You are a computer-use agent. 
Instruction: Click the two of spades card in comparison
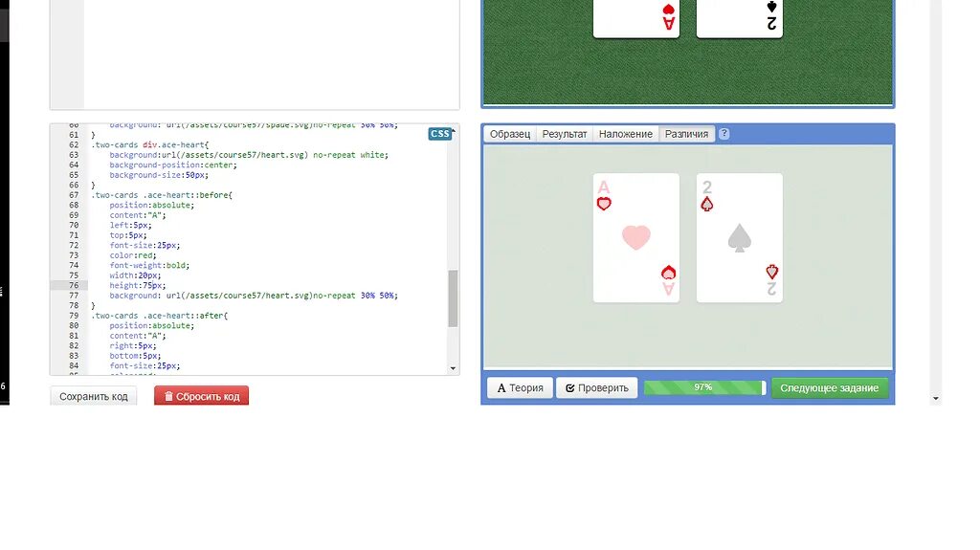740,238
